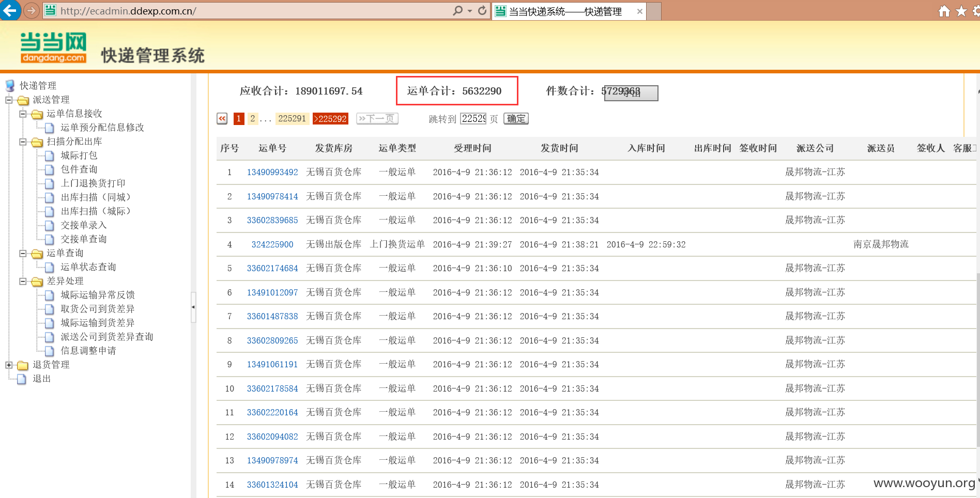Click the first-page double arrow pagination icon

point(222,119)
